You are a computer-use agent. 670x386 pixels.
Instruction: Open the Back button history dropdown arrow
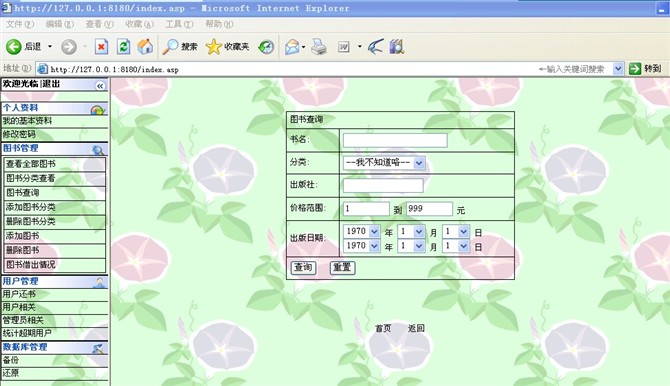[x=50, y=47]
